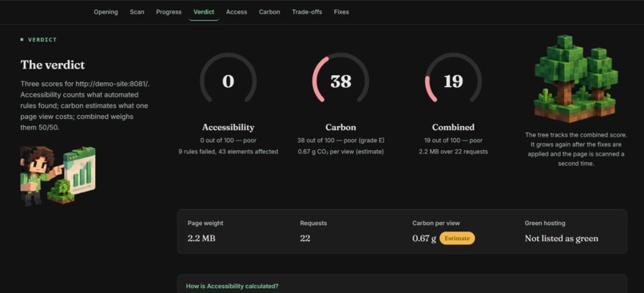Click the green VERDICT section label

[x=38, y=40]
